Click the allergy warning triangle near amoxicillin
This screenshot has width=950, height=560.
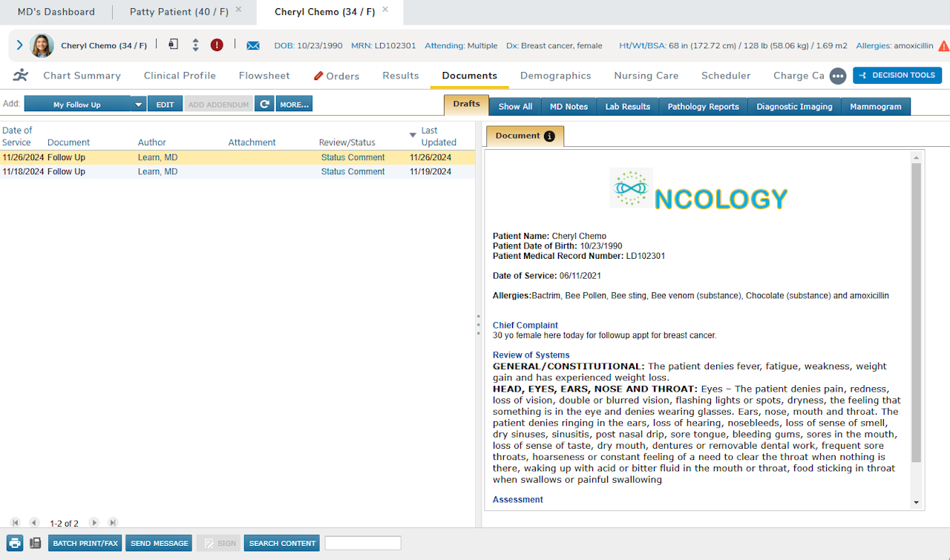click(x=943, y=45)
